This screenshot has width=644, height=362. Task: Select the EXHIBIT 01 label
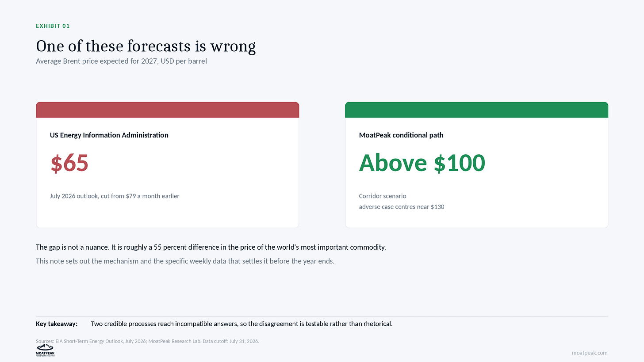[x=53, y=26]
